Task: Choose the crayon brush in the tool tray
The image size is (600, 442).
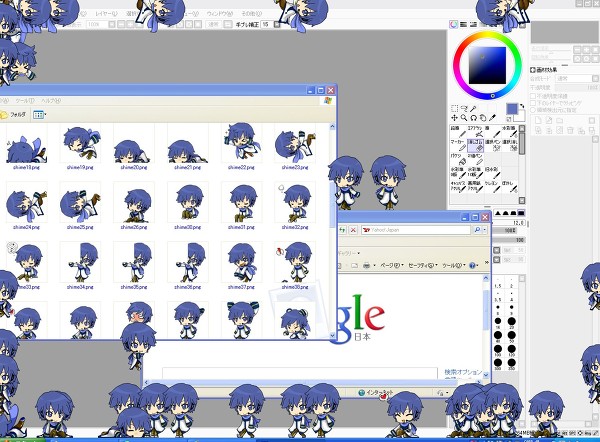Action: (x=493, y=186)
